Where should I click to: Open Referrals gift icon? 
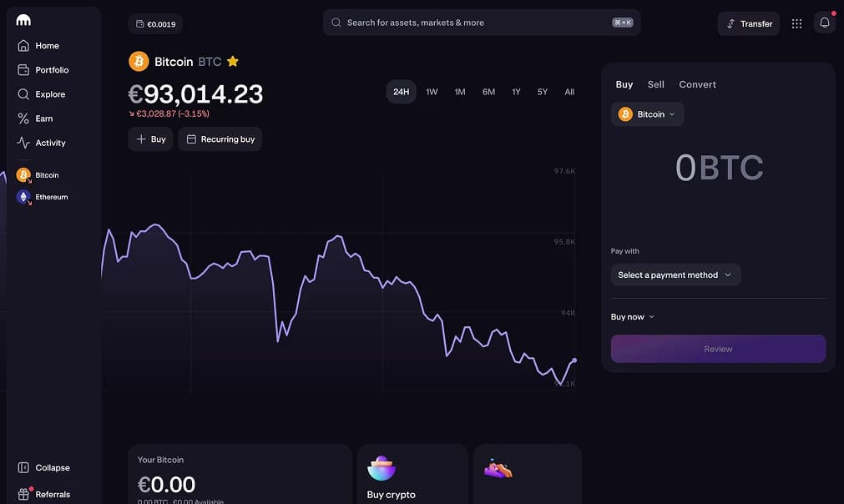(x=24, y=494)
